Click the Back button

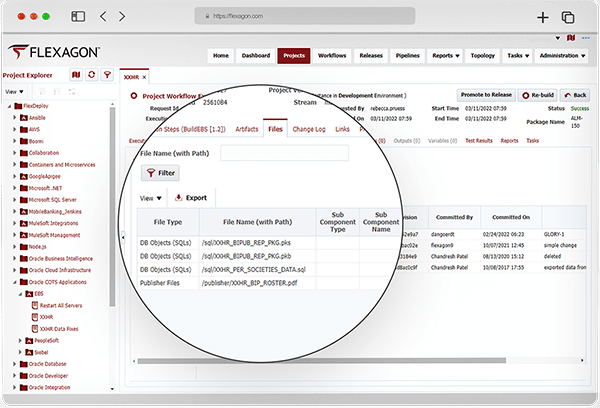click(x=575, y=95)
